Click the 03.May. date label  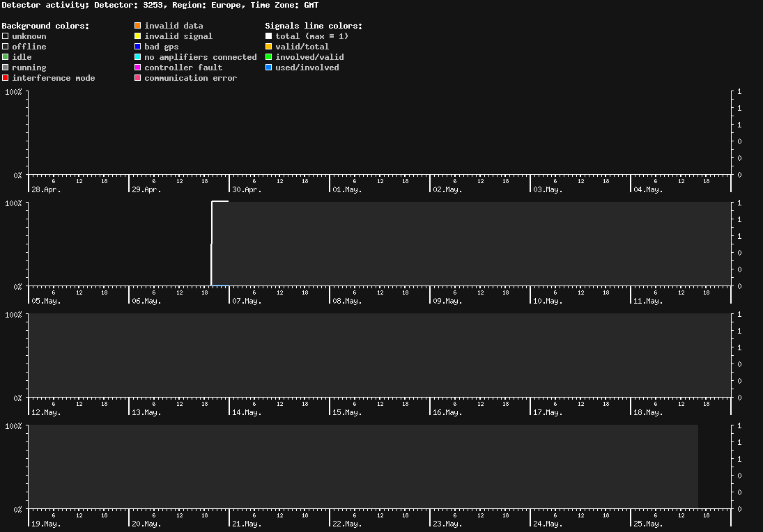(548, 189)
